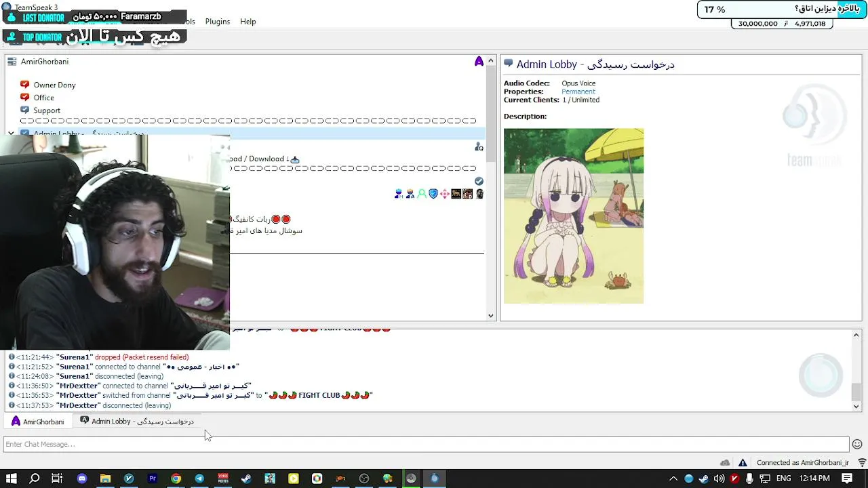Click the Permanent properties link

pyautogui.click(x=578, y=91)
